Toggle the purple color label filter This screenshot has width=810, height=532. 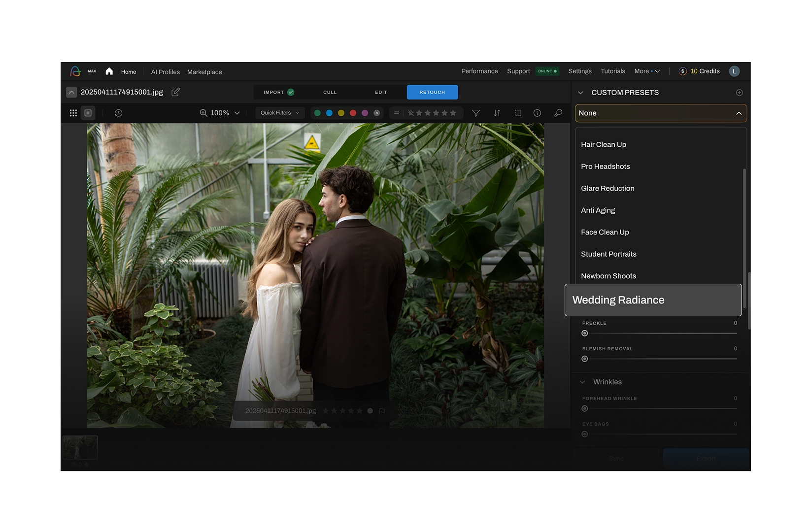pyautogui.click(x=365, y=113)
